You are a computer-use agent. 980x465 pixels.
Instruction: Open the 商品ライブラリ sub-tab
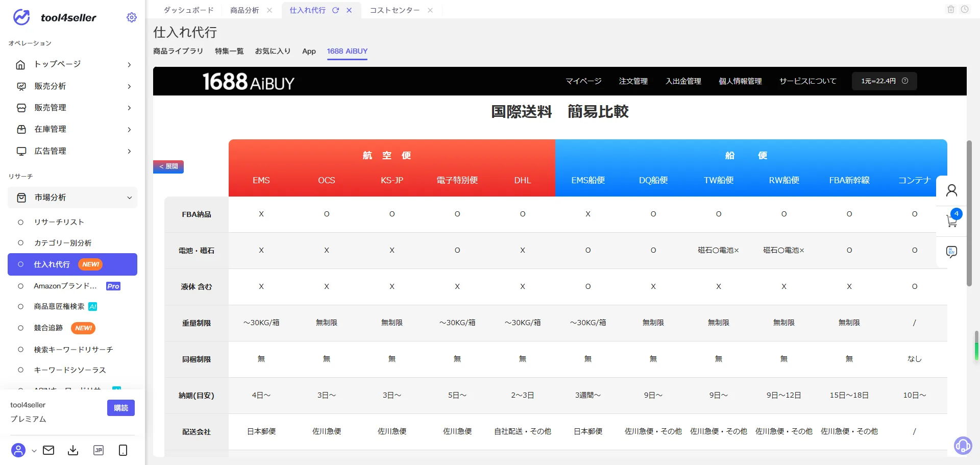(178, 51)
